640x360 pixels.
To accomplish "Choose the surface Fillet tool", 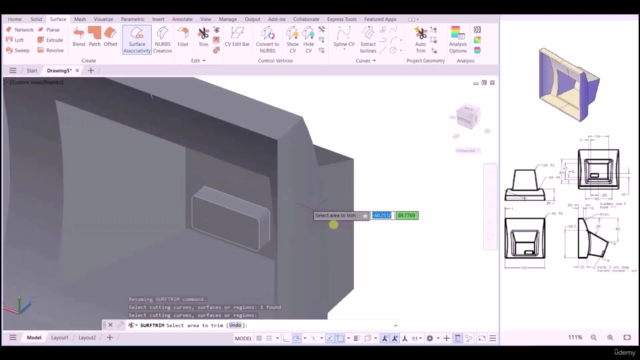I will click(x=183, y=37).
